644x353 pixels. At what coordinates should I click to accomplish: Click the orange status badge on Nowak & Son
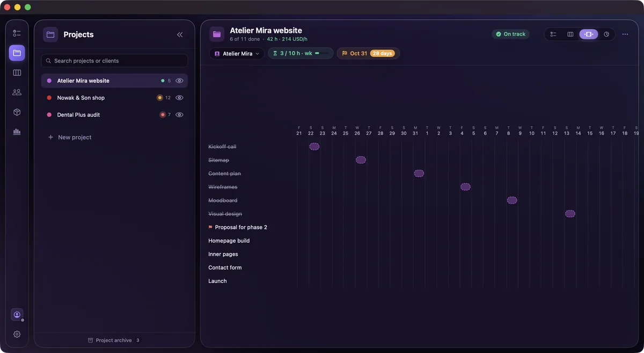coord(159,98)
